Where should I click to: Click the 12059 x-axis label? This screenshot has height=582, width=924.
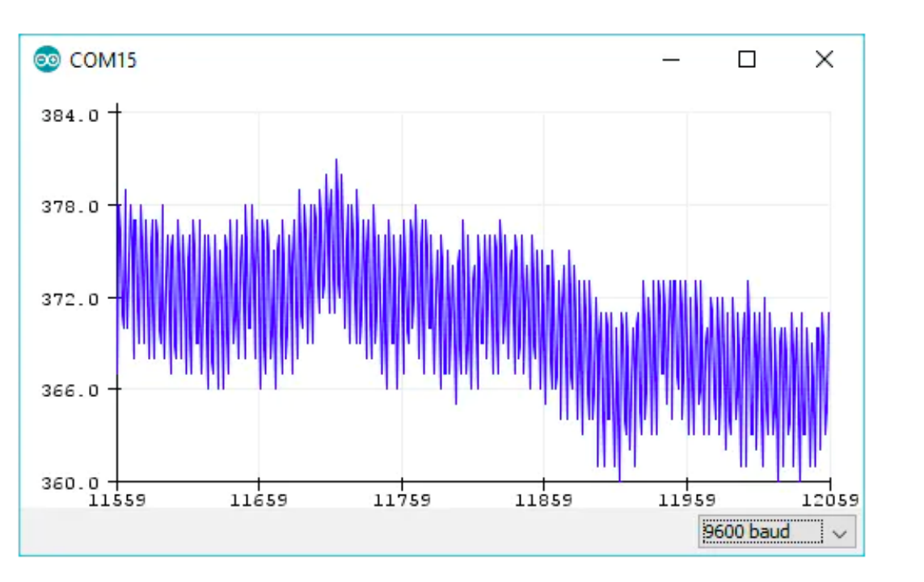829,500
